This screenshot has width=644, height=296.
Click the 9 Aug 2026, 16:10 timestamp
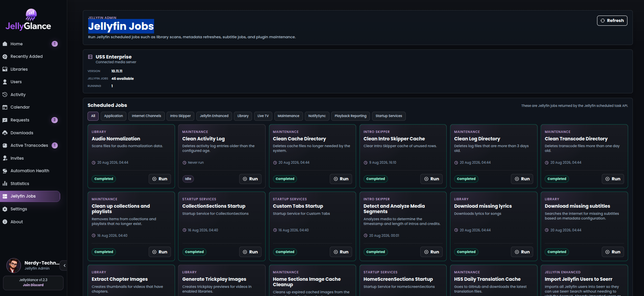tap(382, 163)
